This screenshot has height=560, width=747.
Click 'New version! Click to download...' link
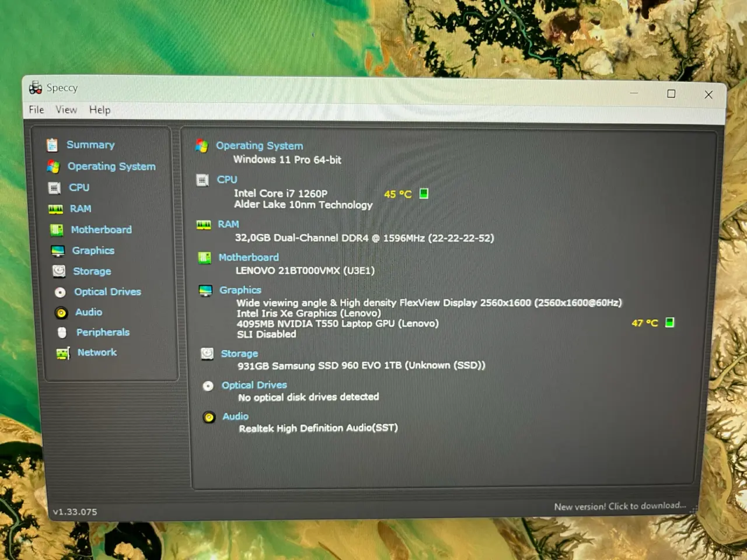coord(620,506)
